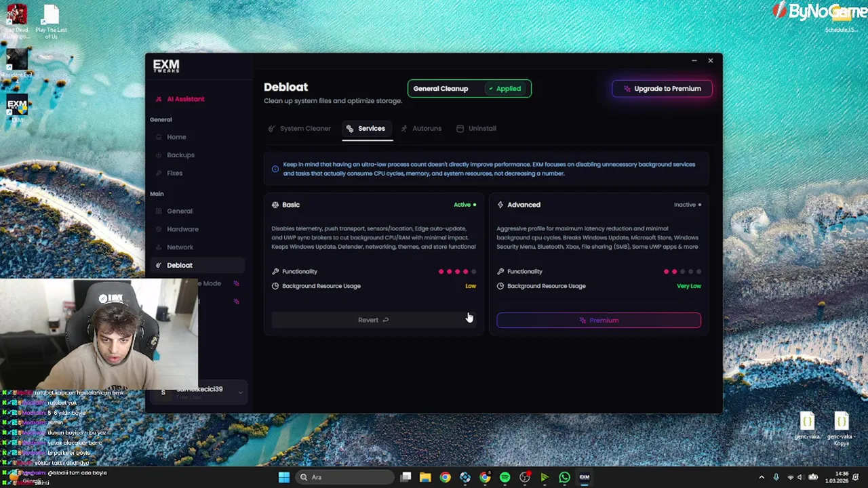
Task: Click the 'Very Low' resource usage value
Action: point(689,286)
